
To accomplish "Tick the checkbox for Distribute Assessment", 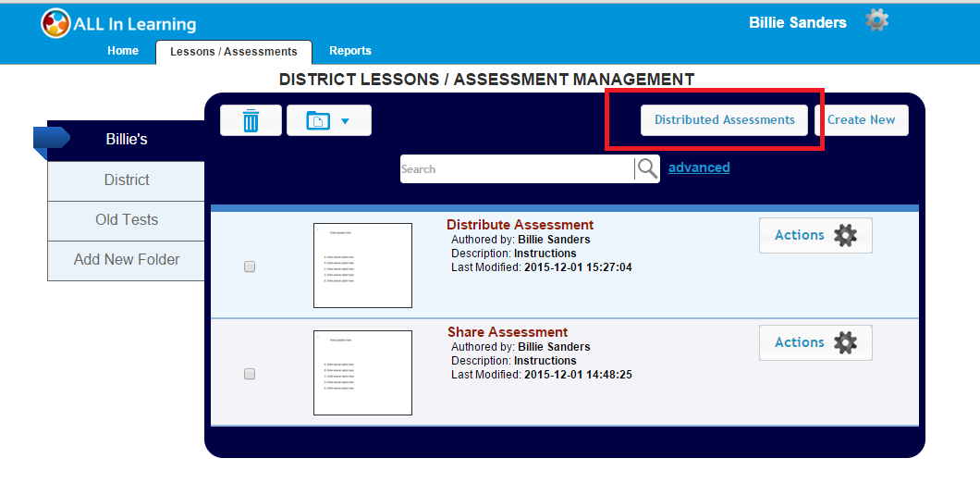I will click(x=249, y=266).
